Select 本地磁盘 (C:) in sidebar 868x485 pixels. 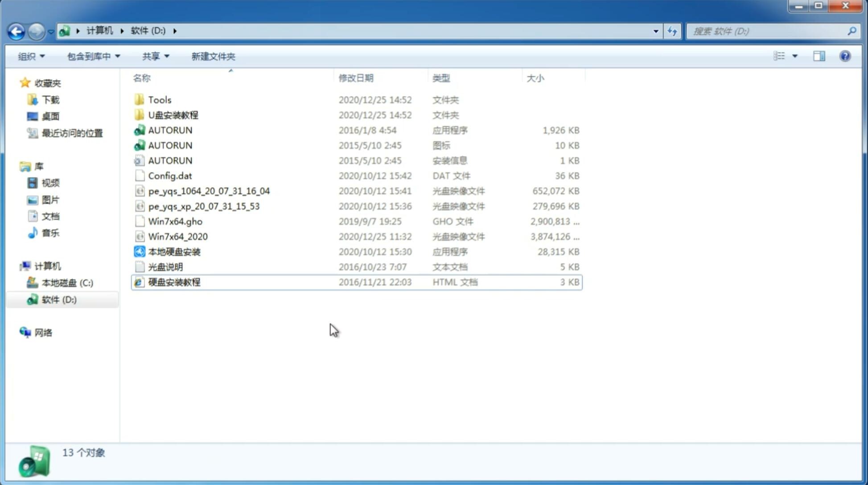pyautogui.click(x=67, y=283)
